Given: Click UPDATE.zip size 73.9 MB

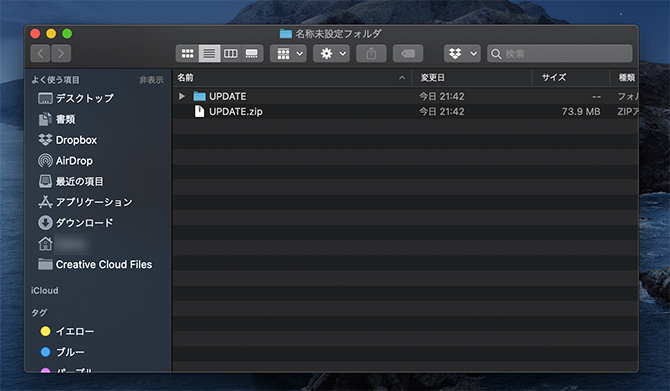Looking at the screenshot, I should [x=581, y=112].
